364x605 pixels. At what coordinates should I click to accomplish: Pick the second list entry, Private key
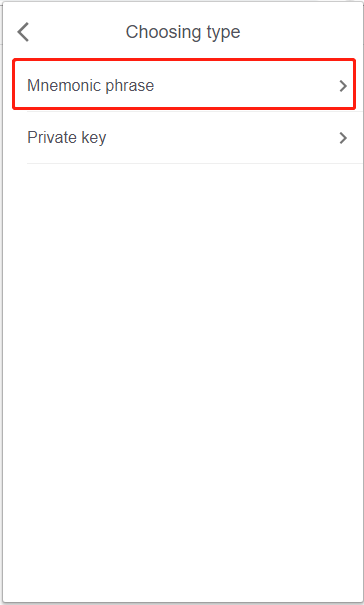pos(184,137)
